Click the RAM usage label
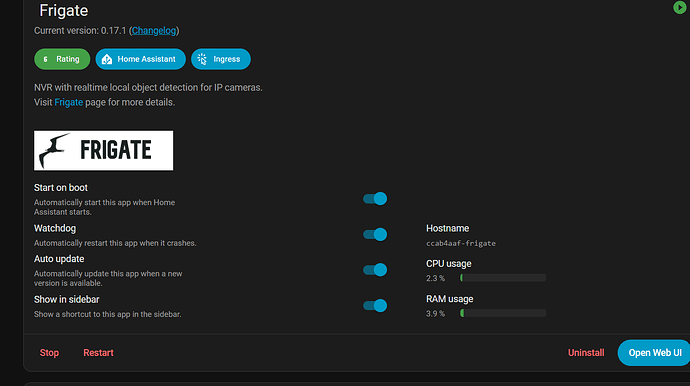 coord(449,299)
